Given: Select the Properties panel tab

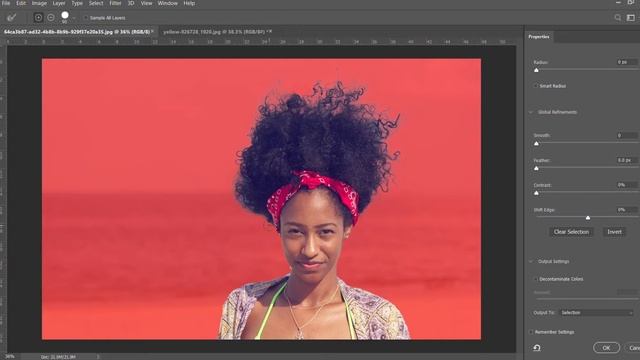Looking at the screenshot, I should coord(539,37).
